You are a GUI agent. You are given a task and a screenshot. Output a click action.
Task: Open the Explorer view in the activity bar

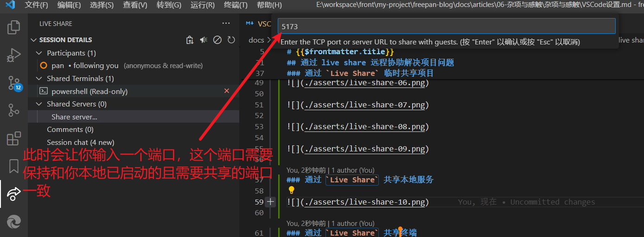(x=13, y=28)
